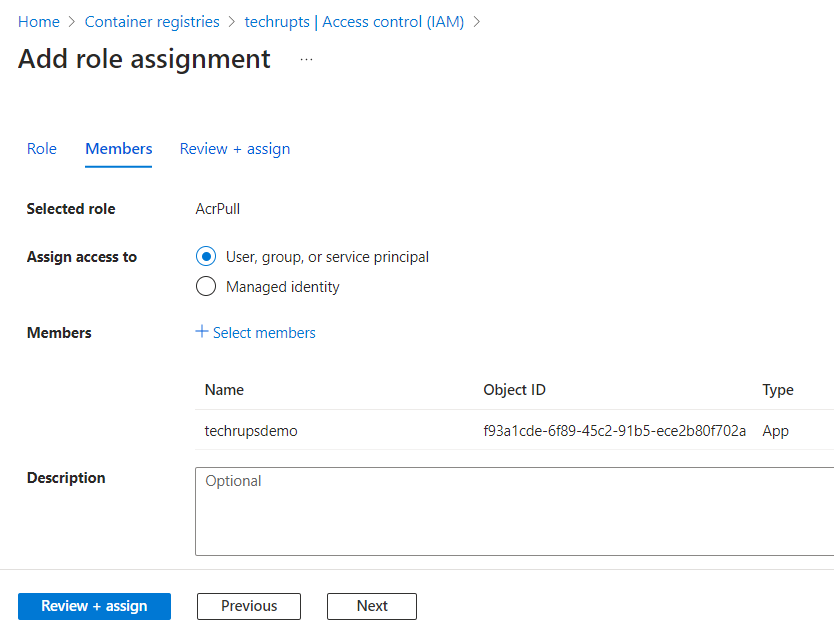Navigate to Home in the breadcrumb
The image size is (834, 640).
coord(39,21)
